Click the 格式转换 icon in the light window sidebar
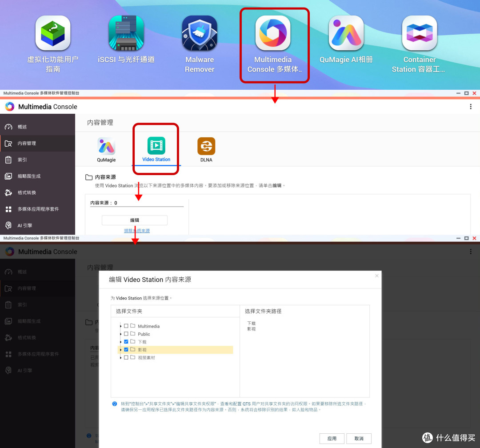 click(8, 192)
